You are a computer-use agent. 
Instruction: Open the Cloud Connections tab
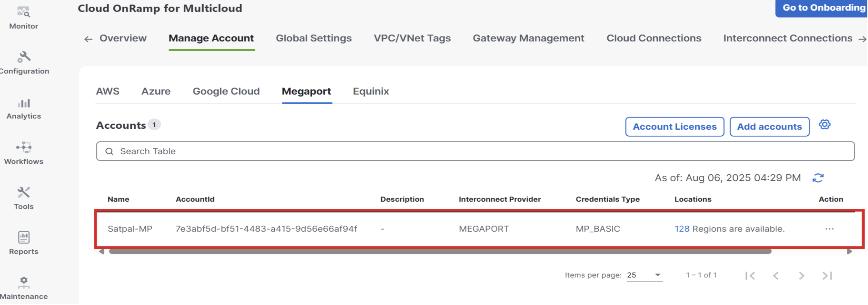[x=654, y=38]
